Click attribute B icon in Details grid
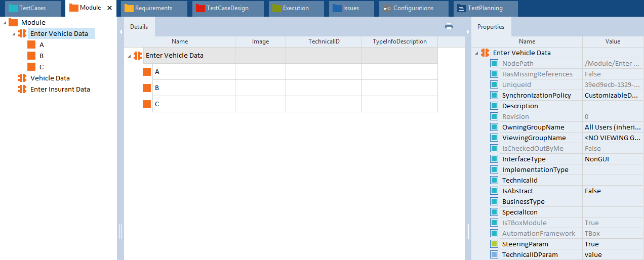 coord(147,88)
